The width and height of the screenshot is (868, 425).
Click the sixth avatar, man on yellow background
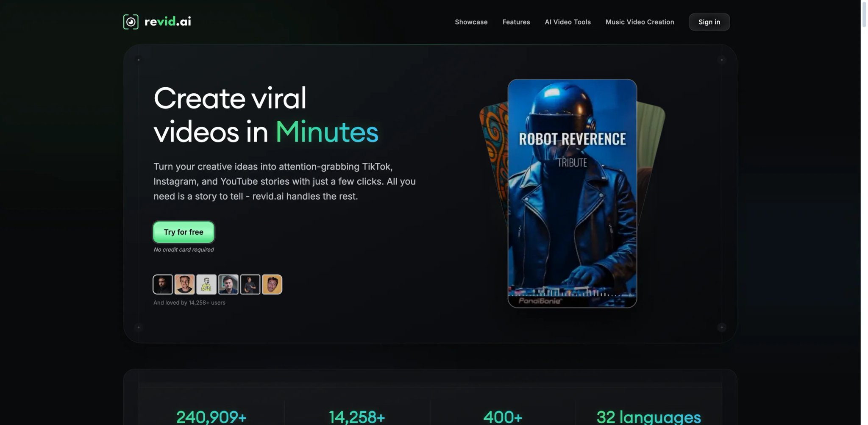(x=272, y=284)
